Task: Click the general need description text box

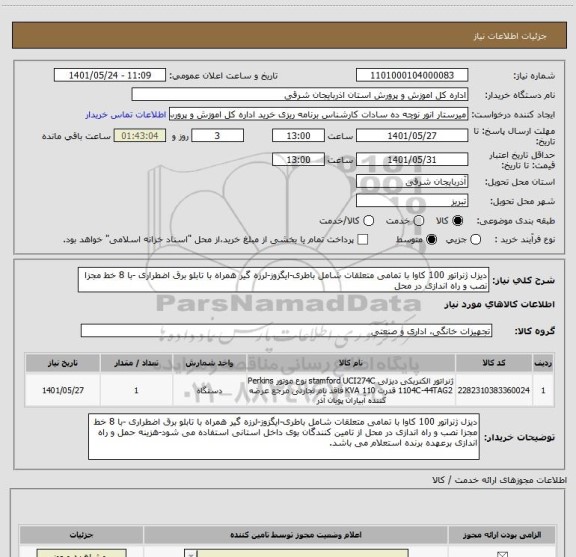Action: click(284, 280)
